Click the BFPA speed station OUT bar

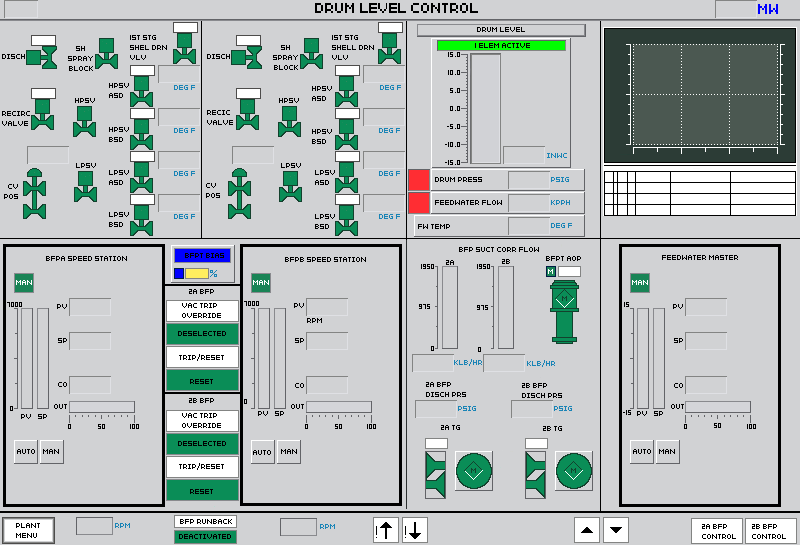pos(101,406)
